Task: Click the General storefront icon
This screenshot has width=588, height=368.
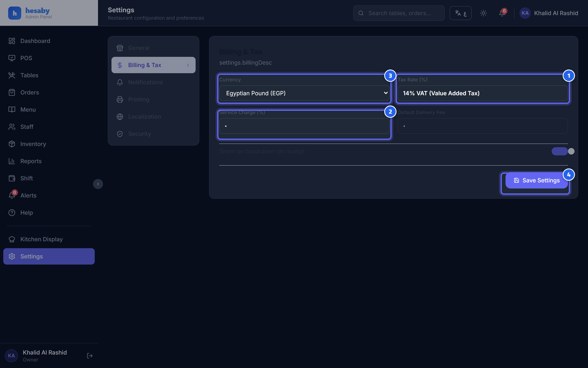Action: [120, 48]
